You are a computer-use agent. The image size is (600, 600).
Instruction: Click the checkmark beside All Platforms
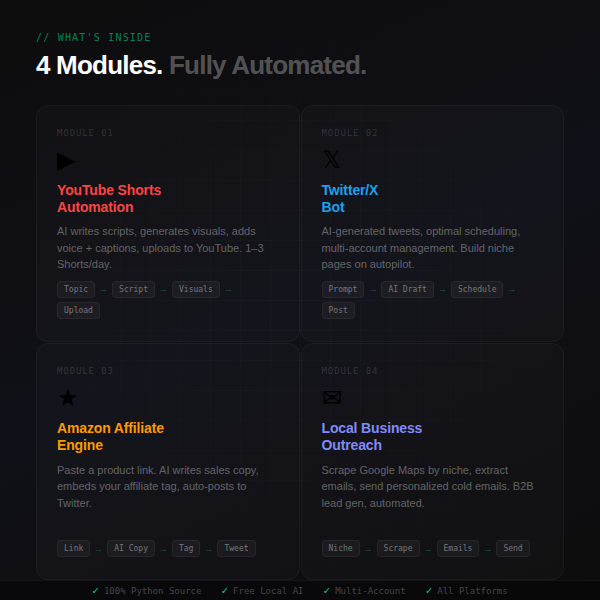point(429,591)
